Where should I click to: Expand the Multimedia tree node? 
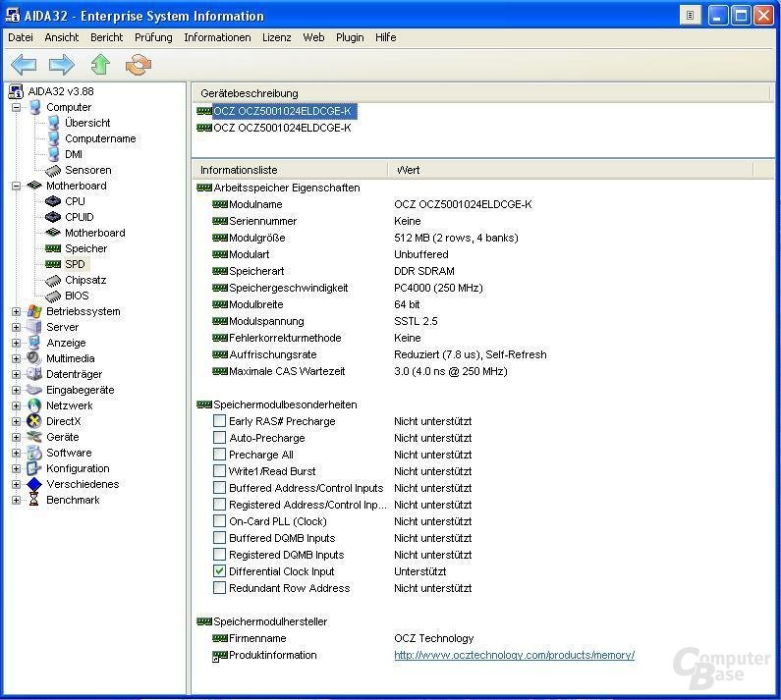17,359
